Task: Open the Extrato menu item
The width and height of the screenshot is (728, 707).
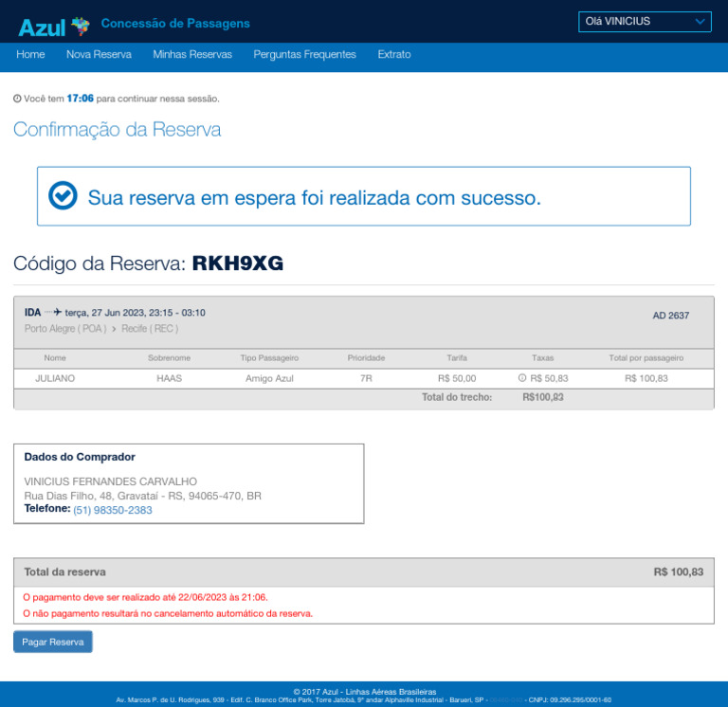Action: point(394,54)
